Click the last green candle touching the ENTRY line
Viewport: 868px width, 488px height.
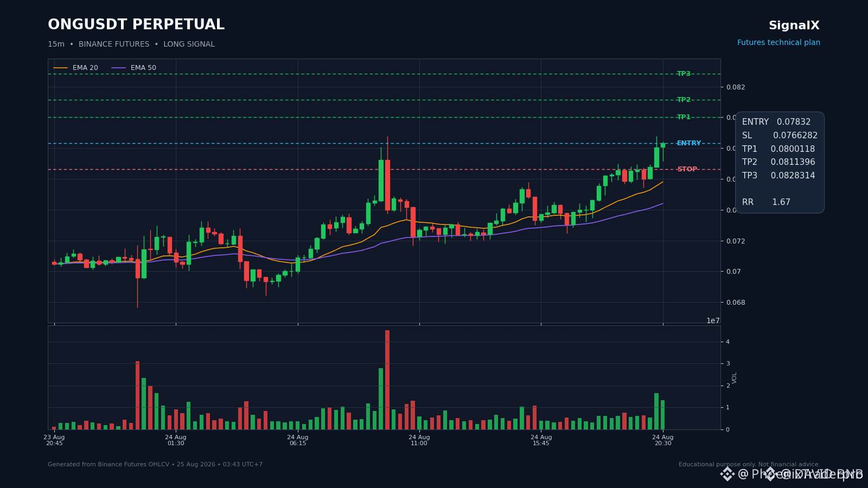[663, 145]
